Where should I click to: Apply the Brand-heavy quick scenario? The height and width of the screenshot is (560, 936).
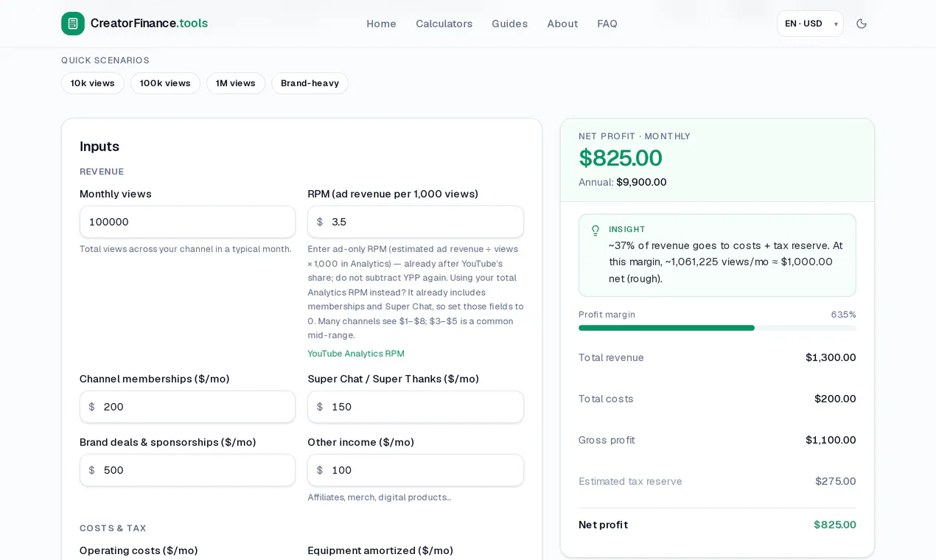click(310, 83)
